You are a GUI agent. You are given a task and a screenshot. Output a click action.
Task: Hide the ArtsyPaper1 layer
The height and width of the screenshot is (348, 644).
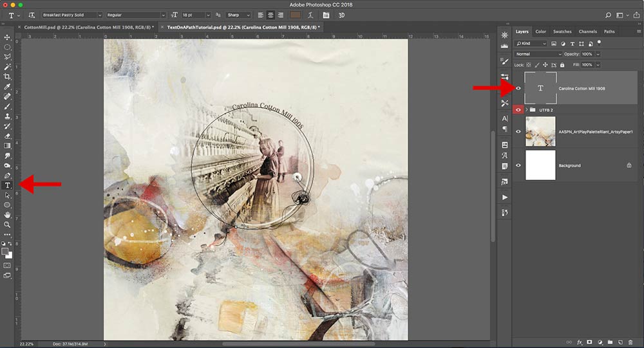click(518, 132)
